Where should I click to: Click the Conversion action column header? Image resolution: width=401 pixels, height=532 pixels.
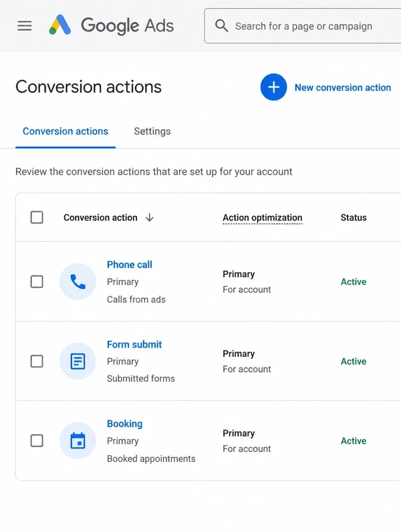point(100,217)
